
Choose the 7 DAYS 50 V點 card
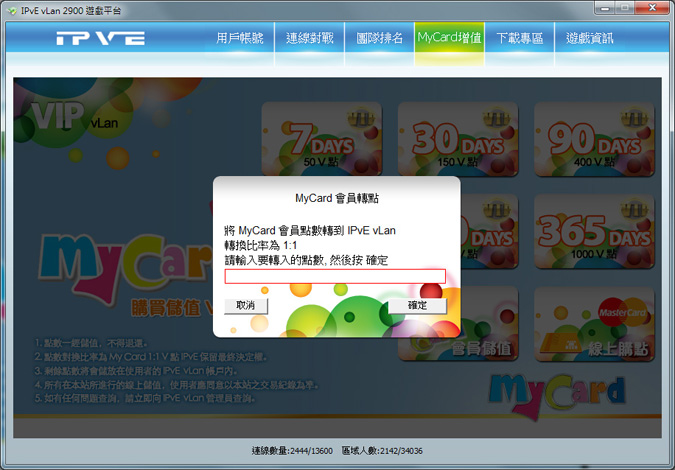[322, 139]
